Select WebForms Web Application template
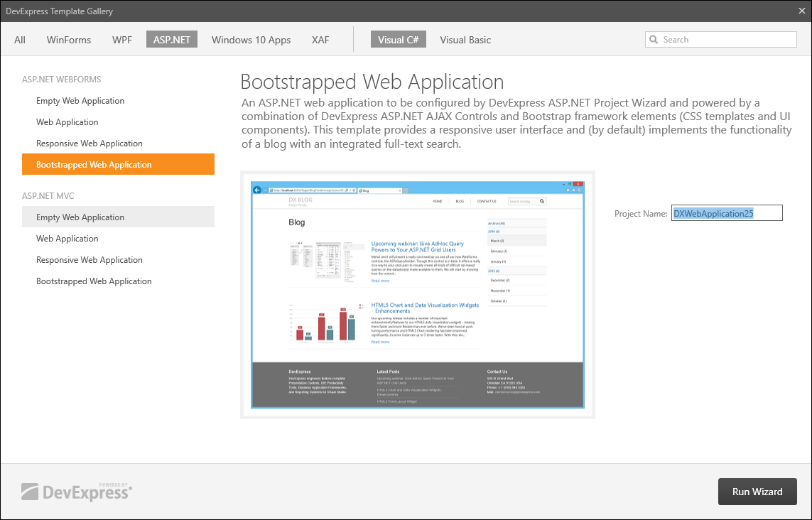 [118, 121]
